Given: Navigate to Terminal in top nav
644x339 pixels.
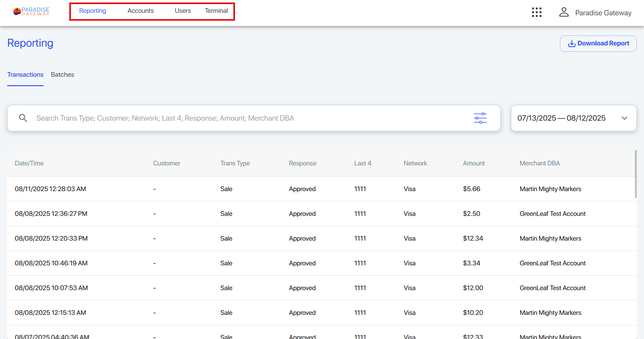Looking at the screenshot, I should 216,11.
